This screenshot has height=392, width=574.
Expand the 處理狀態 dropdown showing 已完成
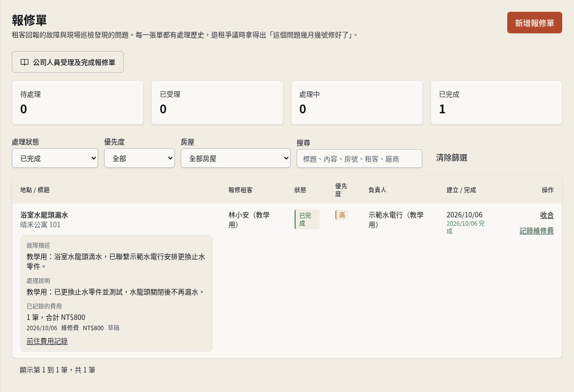pos(55,158)
